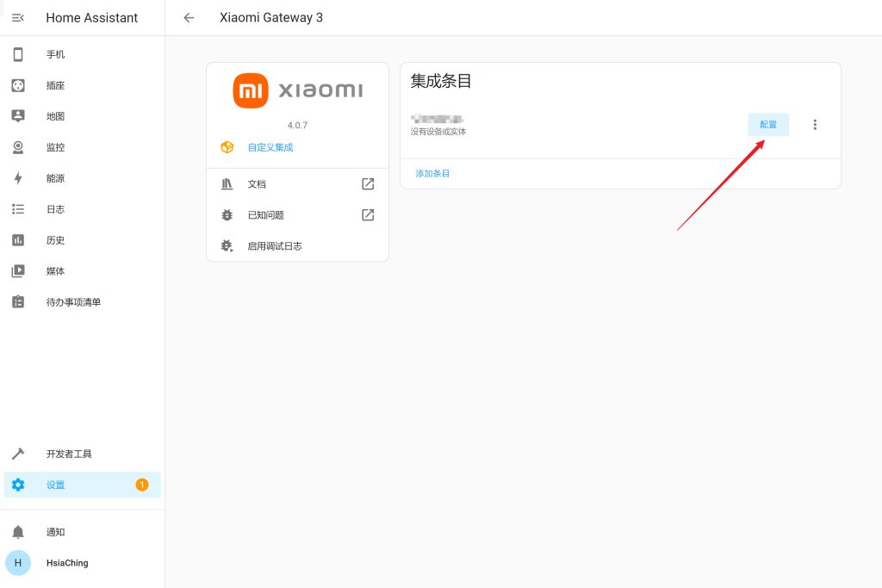Open the 自定义集成 link

point(270,147)
